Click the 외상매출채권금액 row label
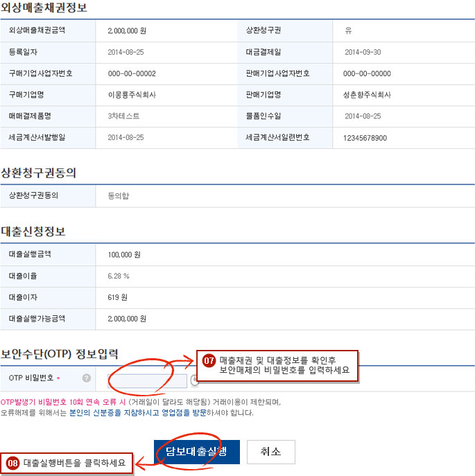 tap(37, 30)
